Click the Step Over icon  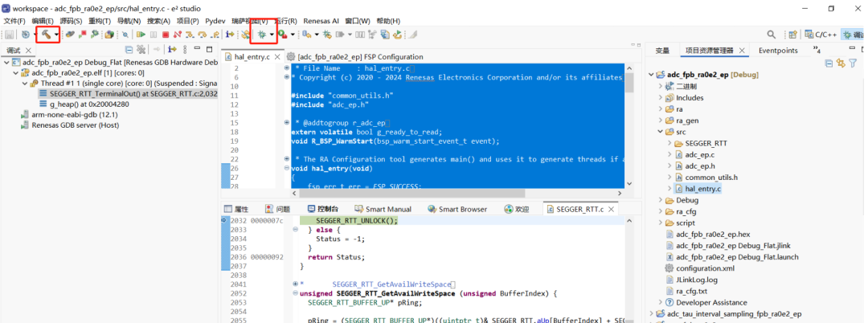click(202, 35)
